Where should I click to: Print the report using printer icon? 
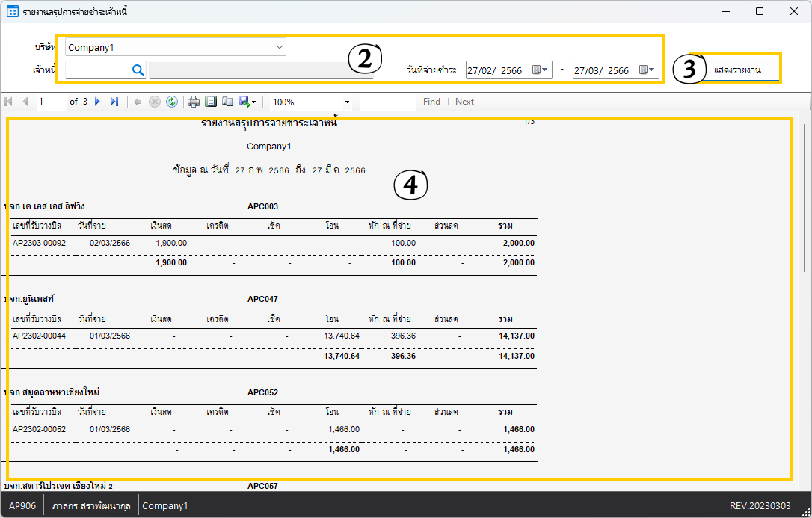click(x=194, y=102)
